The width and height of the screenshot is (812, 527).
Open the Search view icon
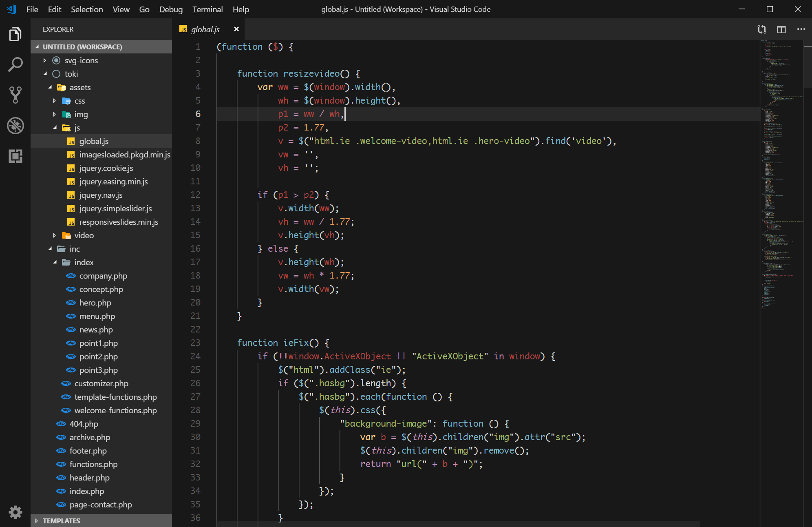coord(15,64)
